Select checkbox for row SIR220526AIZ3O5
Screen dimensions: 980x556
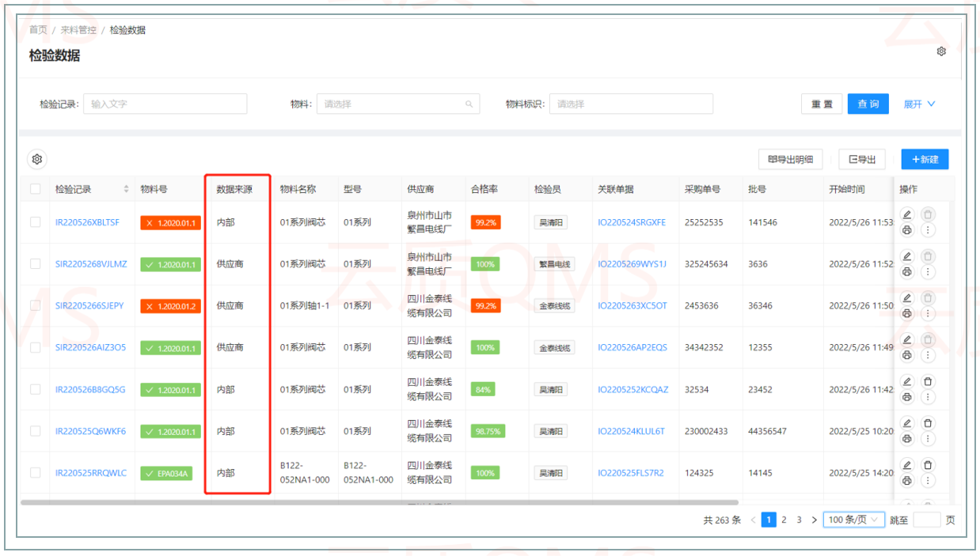coord(36,347)
